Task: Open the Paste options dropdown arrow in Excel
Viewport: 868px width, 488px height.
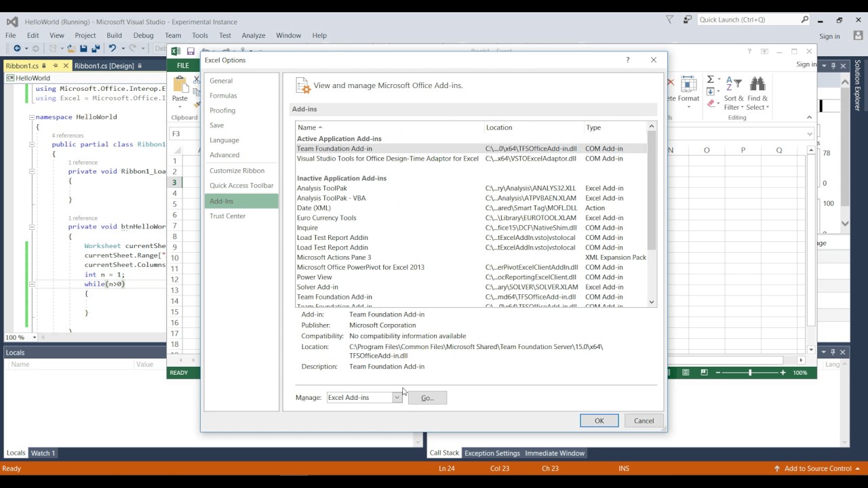Action: [180, 108]
